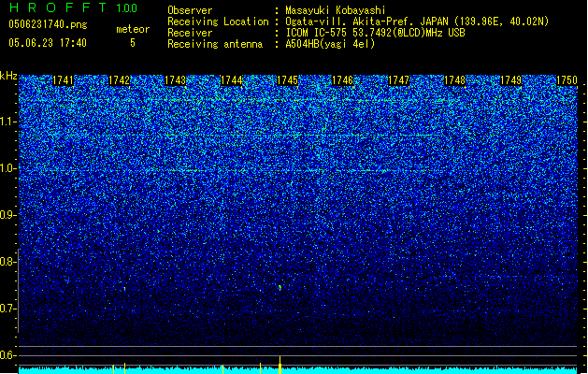
Task: Click the 1748 time marker
Action: tap(454, 80)
